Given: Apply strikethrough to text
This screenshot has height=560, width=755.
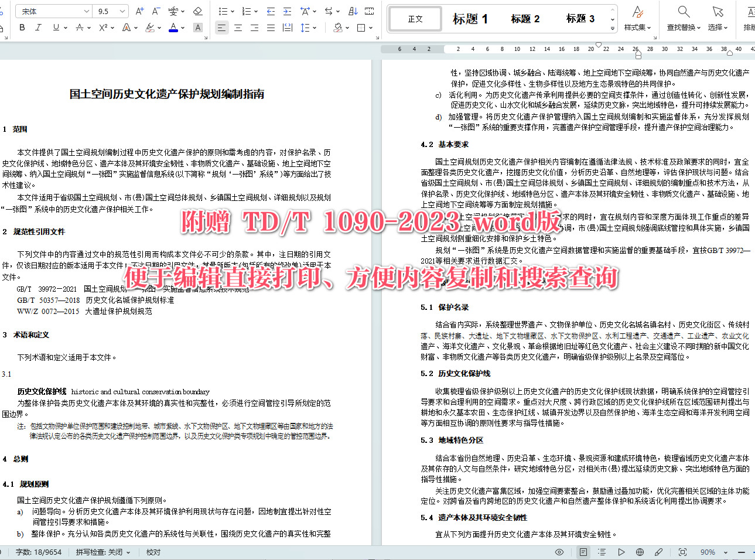Looking at the screenshot, I should click(x=79, y=28).
